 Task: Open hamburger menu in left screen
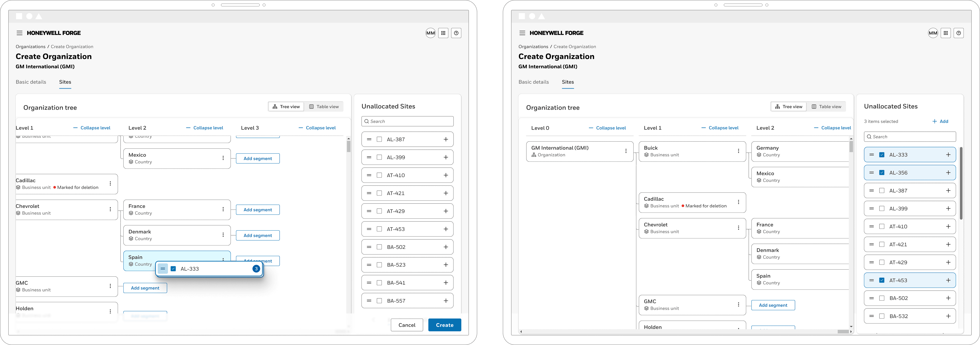(19, 33)
